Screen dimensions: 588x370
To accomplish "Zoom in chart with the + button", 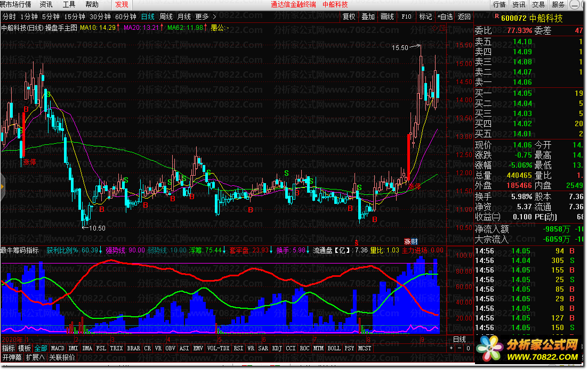I will tap(451, 348).
